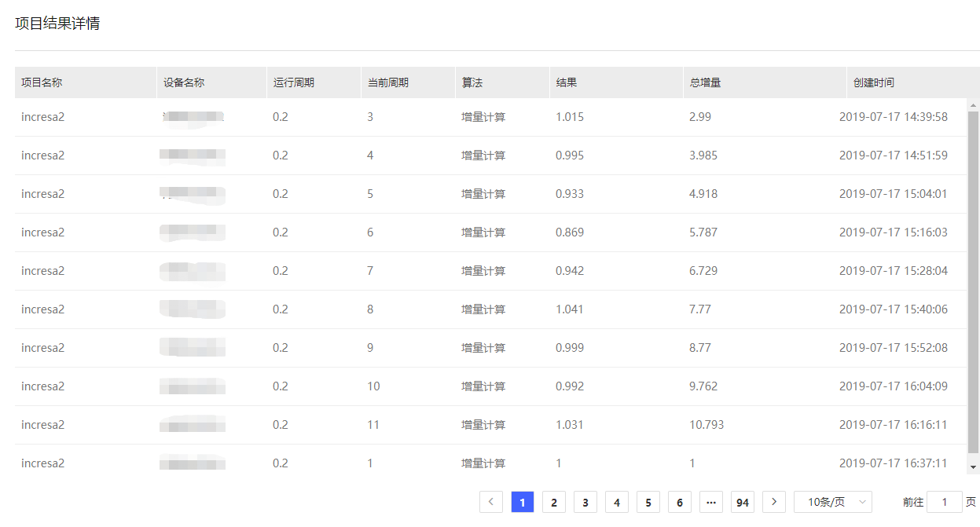Viewport: 980px width, 527px height.
Task: Go to next page arrow
Action: point(774,502)
